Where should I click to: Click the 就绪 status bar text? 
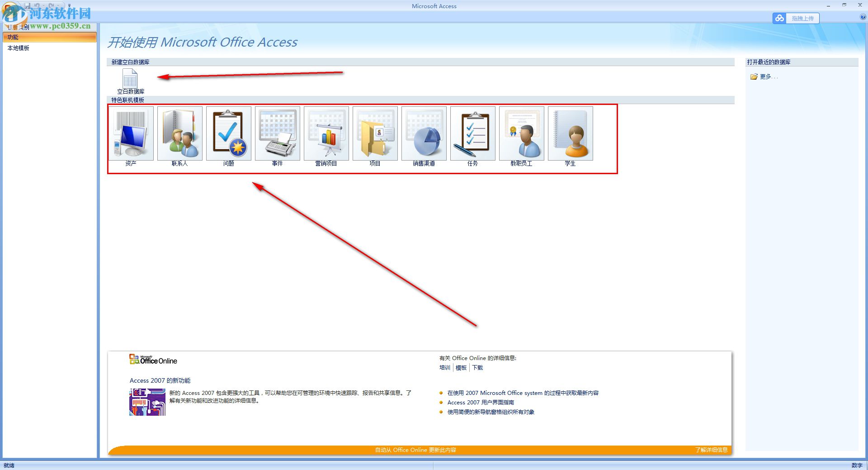(x=9, y=465)
